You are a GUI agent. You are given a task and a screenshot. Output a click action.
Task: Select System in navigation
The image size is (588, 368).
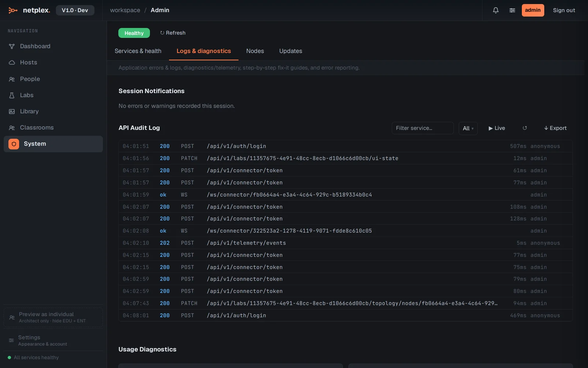tap(53, 144)
